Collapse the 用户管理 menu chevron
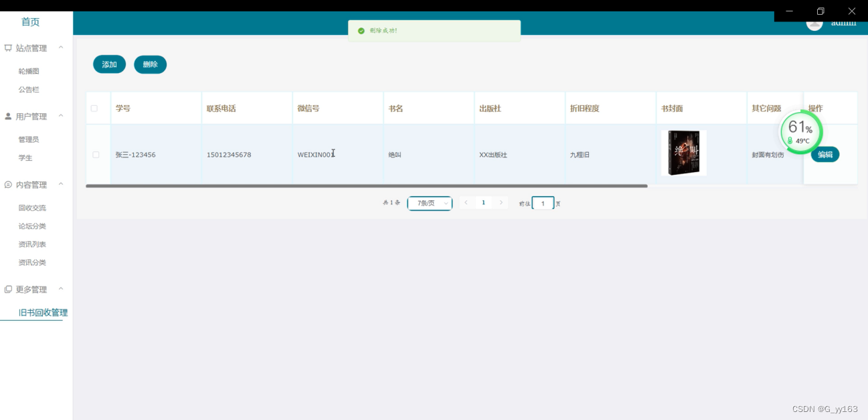The width and height of the screenshot is (868, 420). click(x=61, y=116)
